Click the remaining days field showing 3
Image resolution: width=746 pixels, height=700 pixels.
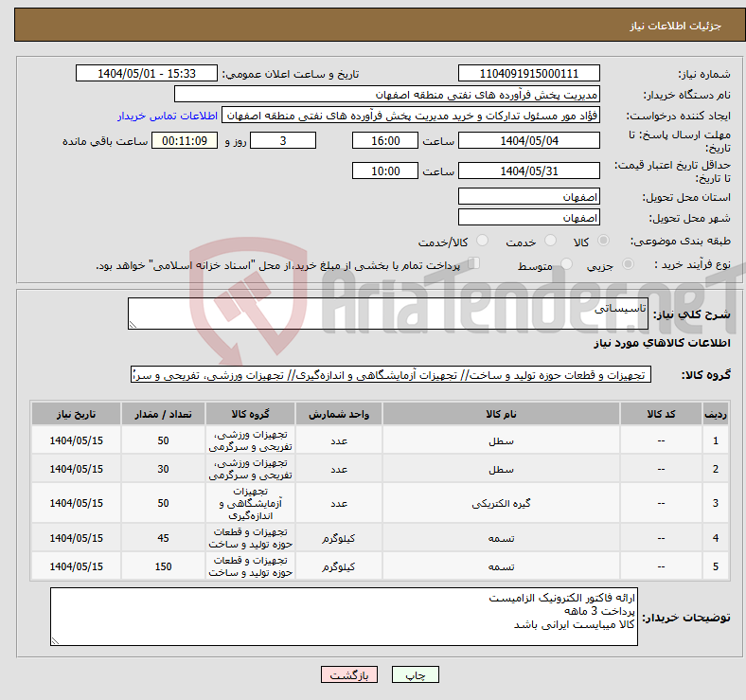click(x=283, y=140)
